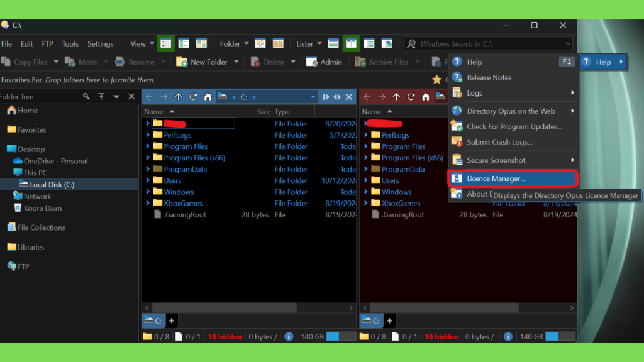Click the second folder options icon before Lister
The width and height of the screenshot is (644, 362).
[x=278, y=43]
